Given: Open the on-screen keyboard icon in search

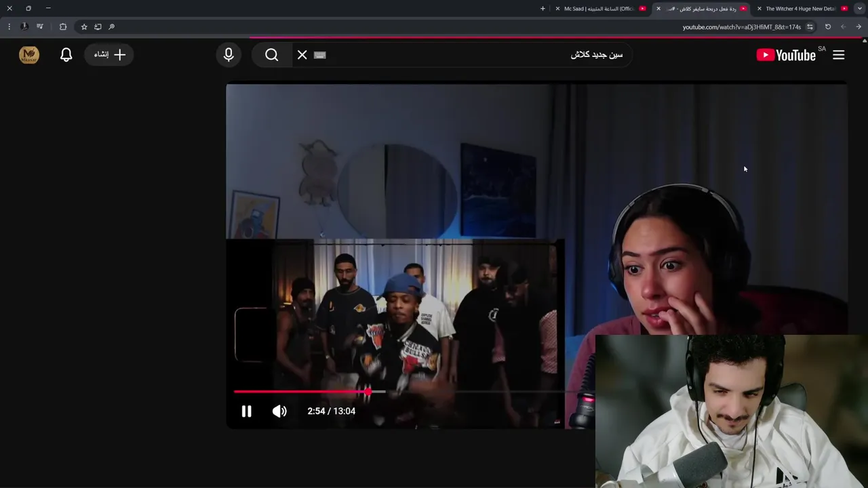Looking at the screenshot, I should pos(320,55).
